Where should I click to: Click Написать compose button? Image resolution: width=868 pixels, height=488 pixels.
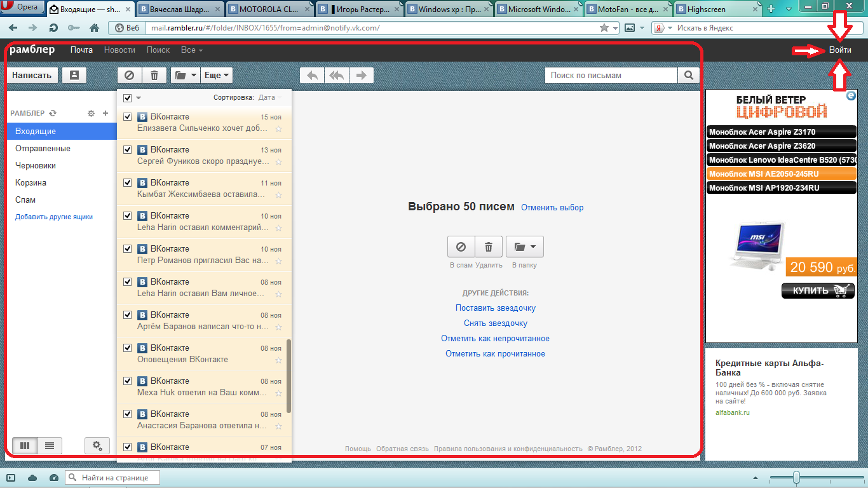[x=32, y=75]
